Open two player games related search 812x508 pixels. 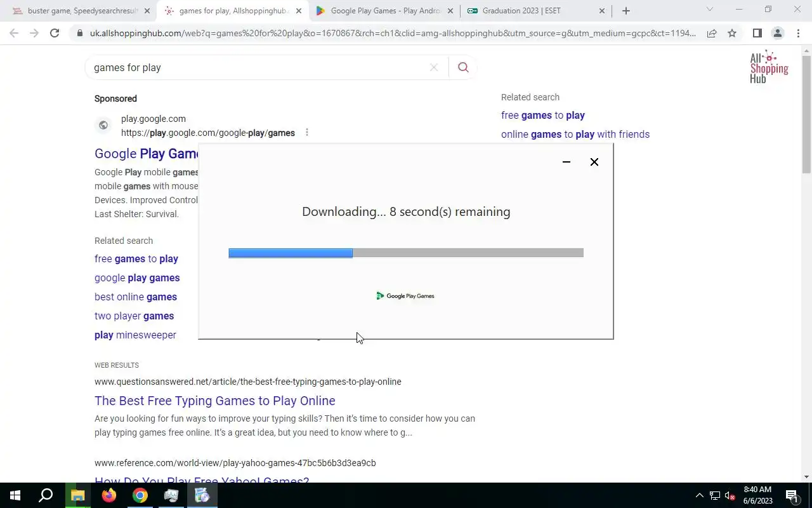pyautogui.click(x=134, y=316)
